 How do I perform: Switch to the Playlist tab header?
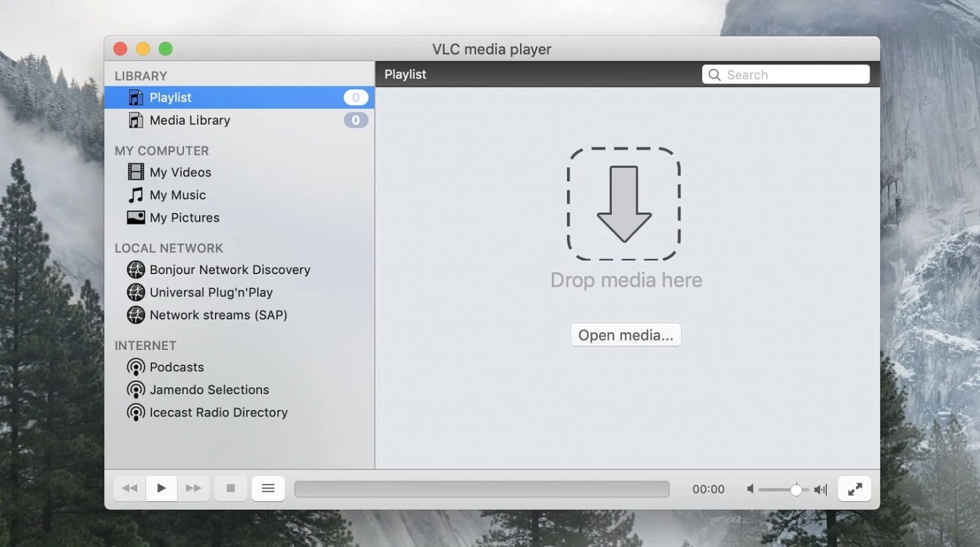[x=405, y=74]
